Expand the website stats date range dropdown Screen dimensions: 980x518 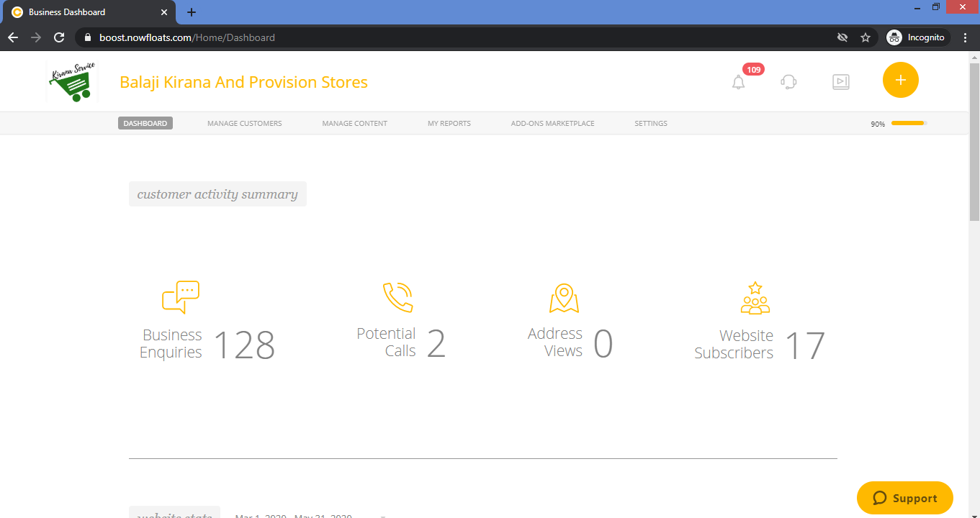tap(383, 516)
